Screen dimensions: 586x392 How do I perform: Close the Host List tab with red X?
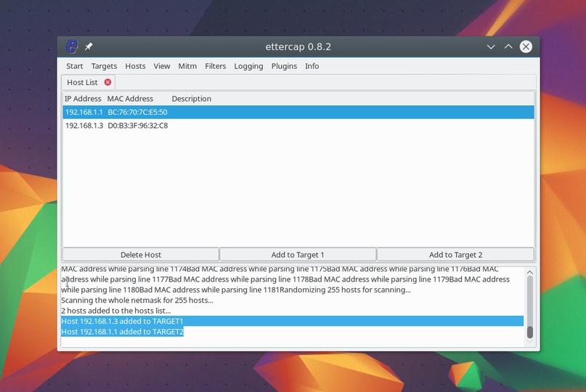tap(108, 83)
